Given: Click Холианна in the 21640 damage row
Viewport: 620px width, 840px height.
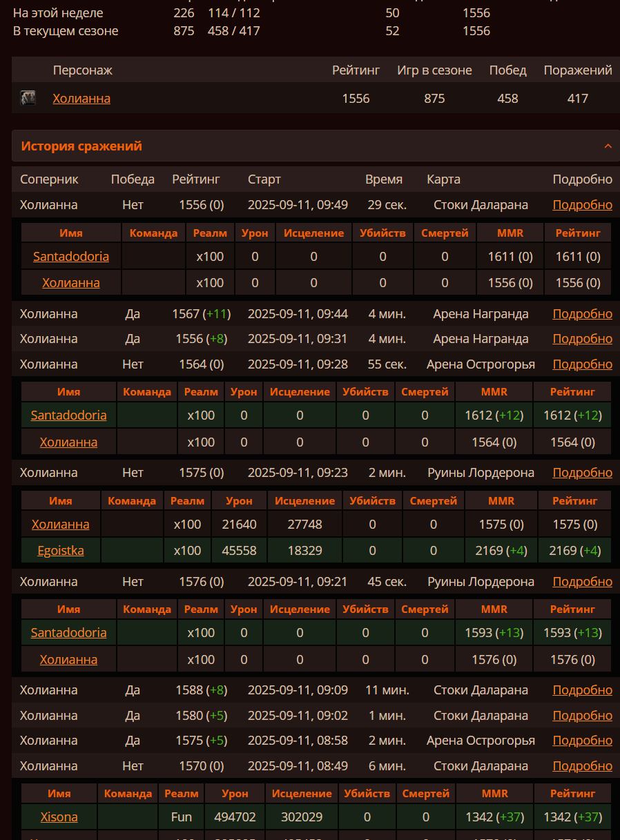Looking at the screenshot, I should pos(61,525).
